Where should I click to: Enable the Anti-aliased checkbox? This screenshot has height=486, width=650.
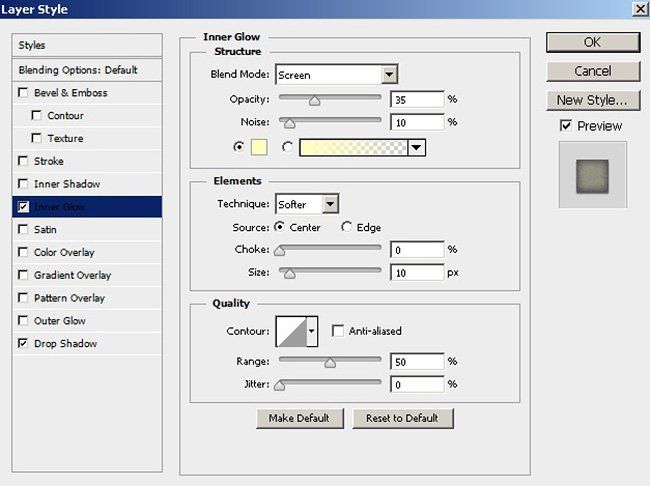(338, 331)
